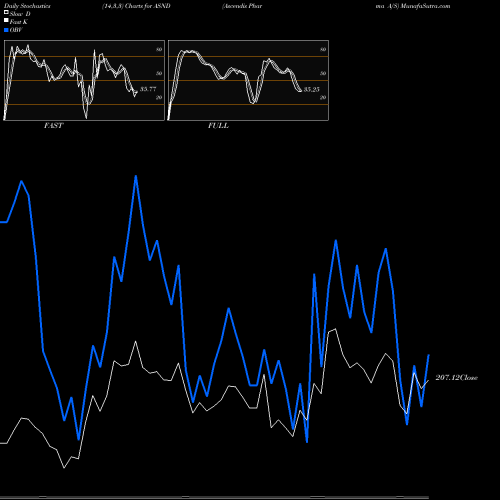This screenshot has width=500, height=500.
Task: Click the MunafaSutra.com watermark text
Action: (x=426, y=6)
